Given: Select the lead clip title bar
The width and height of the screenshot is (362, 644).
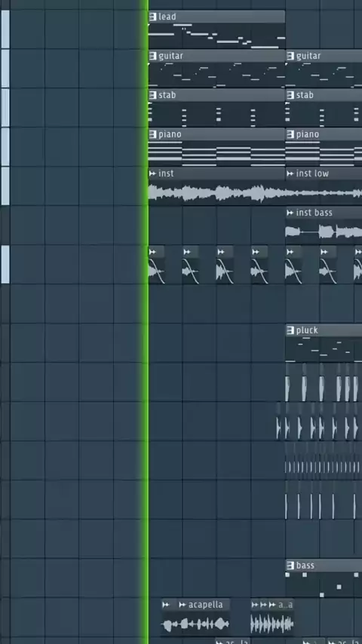Looking at the screenshot, I should (x=216, y=17).
